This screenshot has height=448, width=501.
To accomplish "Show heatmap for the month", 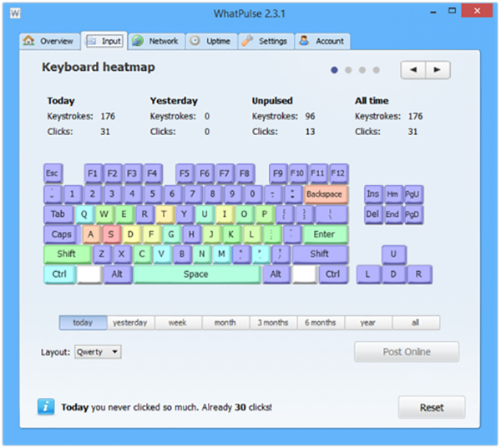I will (x=225, y=323).
